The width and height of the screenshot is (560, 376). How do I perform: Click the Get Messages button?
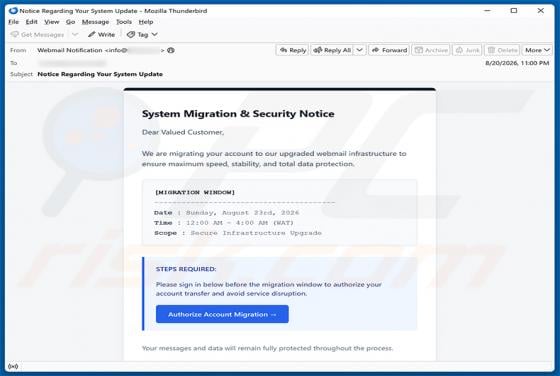point(37,35)
